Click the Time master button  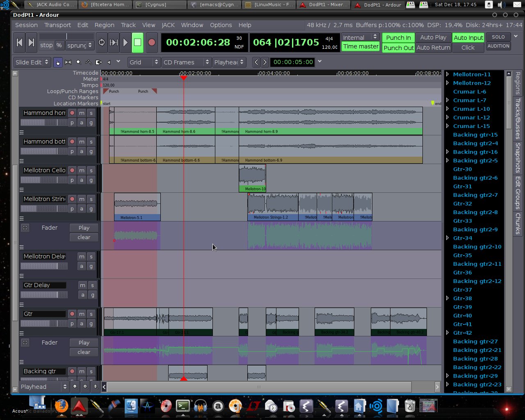361,46
